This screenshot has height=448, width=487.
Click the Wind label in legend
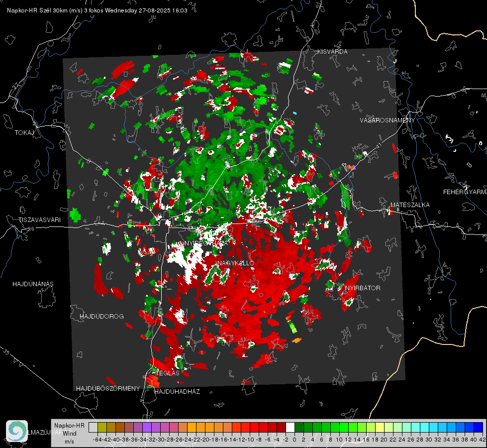pyautogui.click(x=70, y=434)
